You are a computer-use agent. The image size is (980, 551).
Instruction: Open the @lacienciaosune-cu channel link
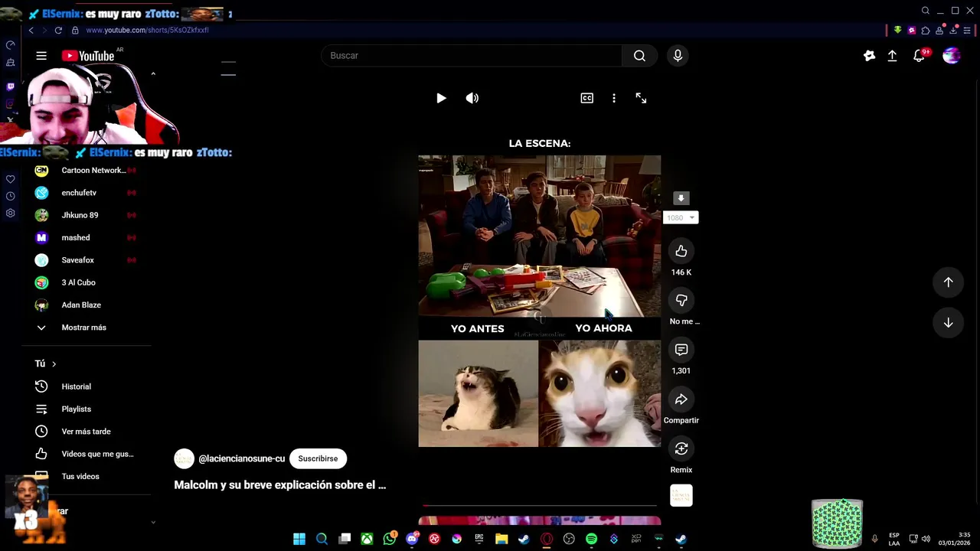[241, 458]
